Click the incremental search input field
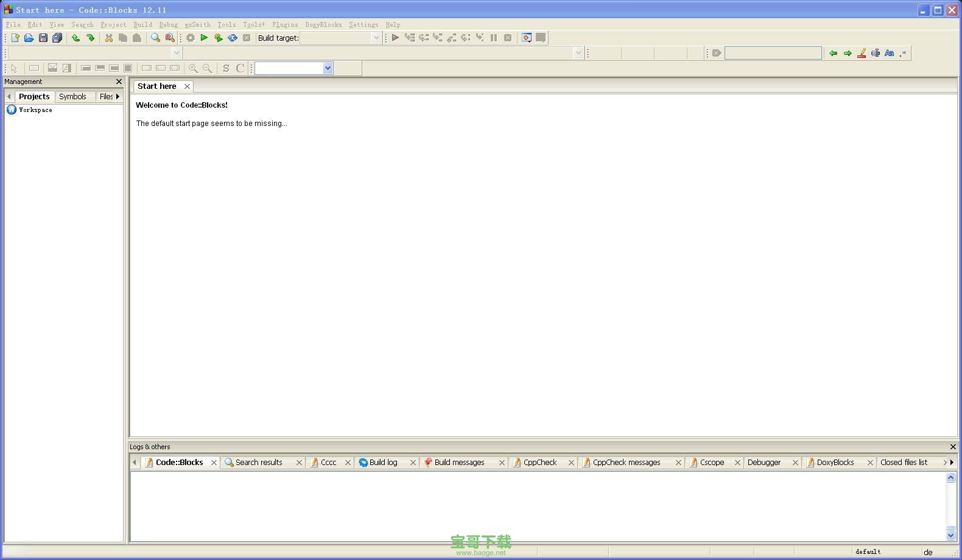962x560 pixels. pos(773,53)
